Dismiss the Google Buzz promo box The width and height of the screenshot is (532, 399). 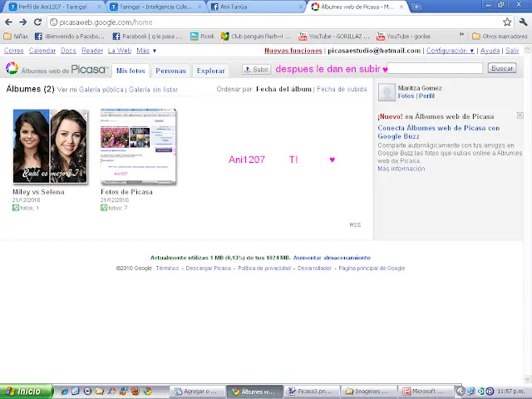[x=520, y=116]
